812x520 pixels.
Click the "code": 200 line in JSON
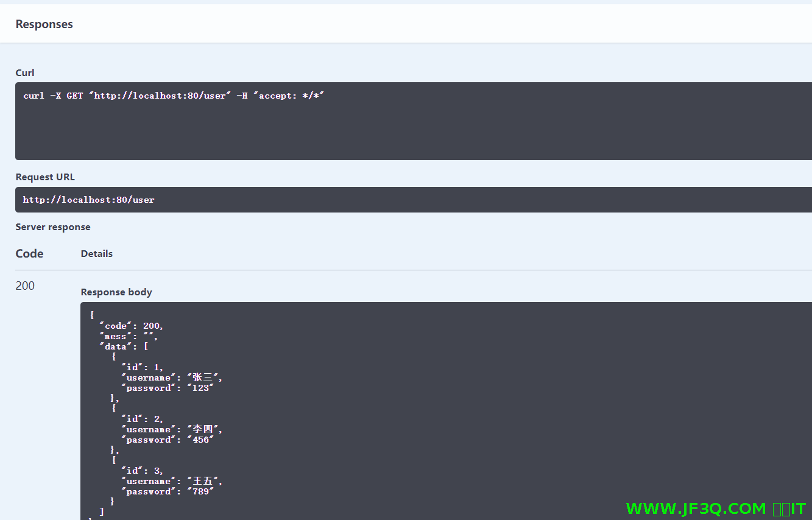click(x=132, y=326)
